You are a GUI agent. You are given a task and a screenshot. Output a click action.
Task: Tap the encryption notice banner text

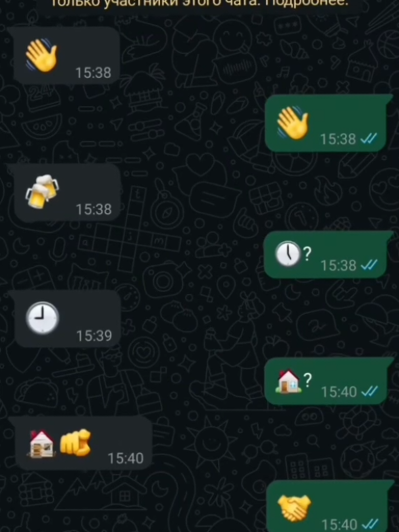[x=200, y=4]
